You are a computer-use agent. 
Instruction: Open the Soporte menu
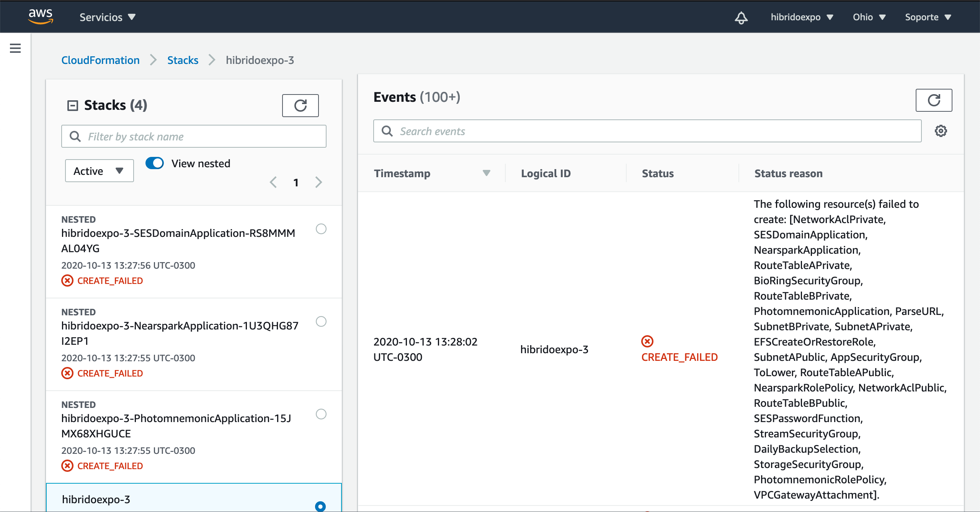pos(928,17)
